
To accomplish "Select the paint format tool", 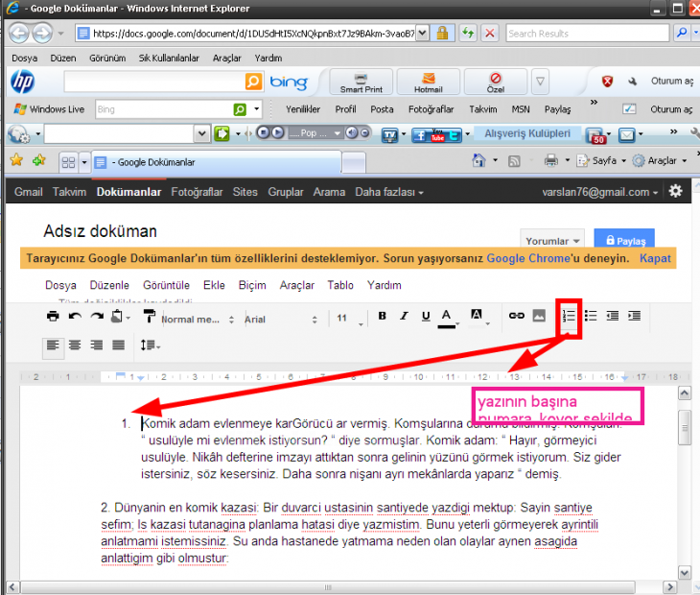I will pyautogui.click(x=150, y=316).
